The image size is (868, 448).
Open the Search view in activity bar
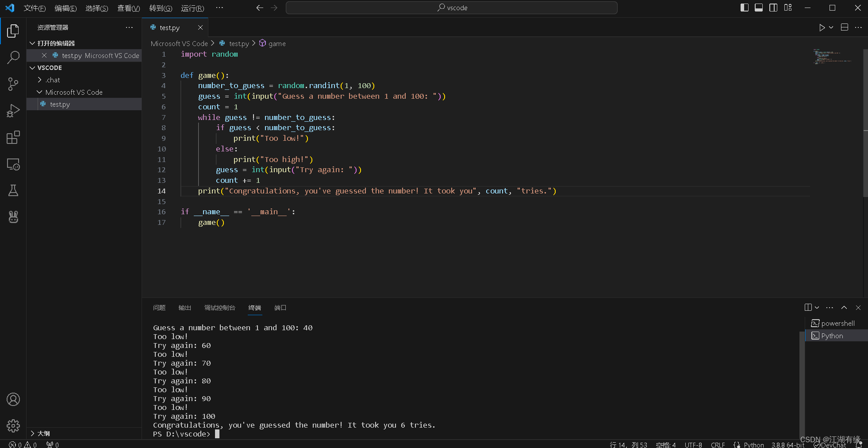(13, 57)
